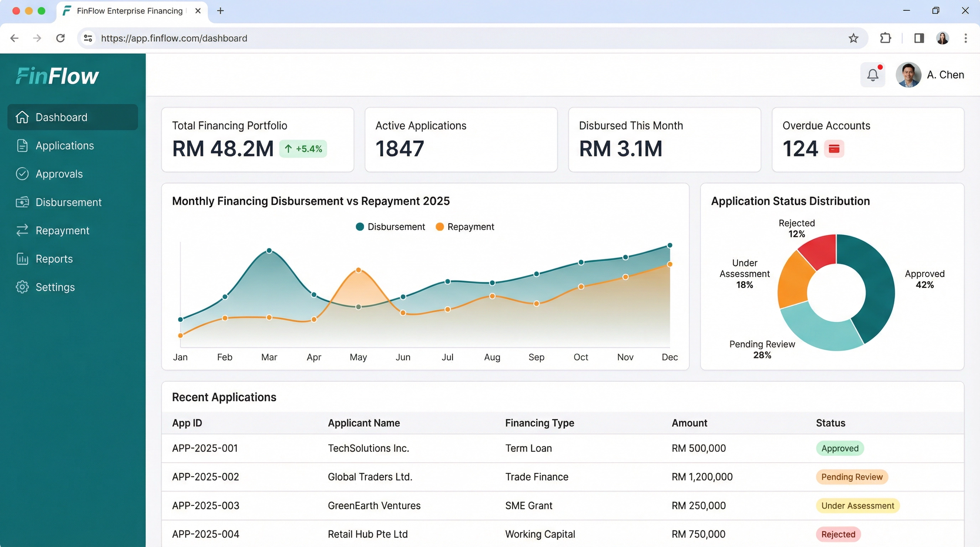Select the Disbursement sidebar icon

pyautogui.click(x=22, y=202)
